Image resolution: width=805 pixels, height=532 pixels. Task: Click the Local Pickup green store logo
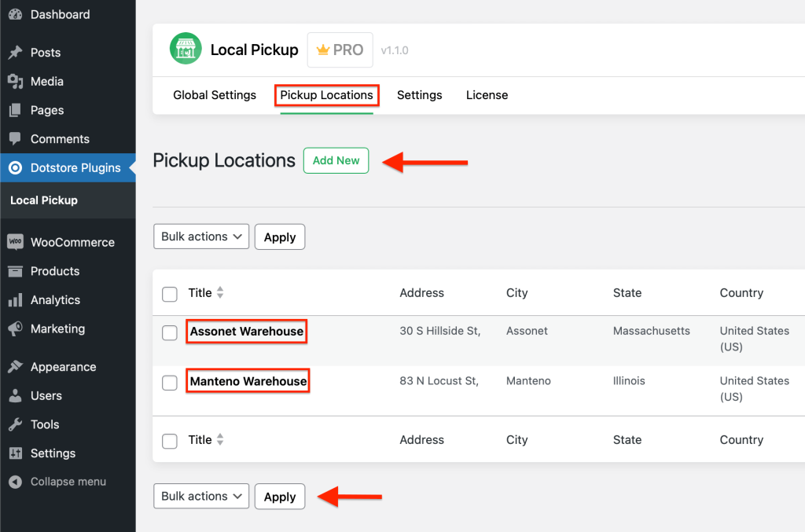click(186, 50)
